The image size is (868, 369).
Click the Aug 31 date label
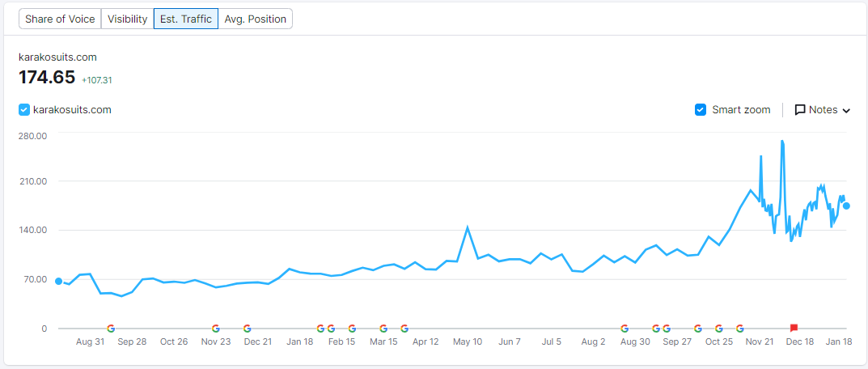point(91,341)
